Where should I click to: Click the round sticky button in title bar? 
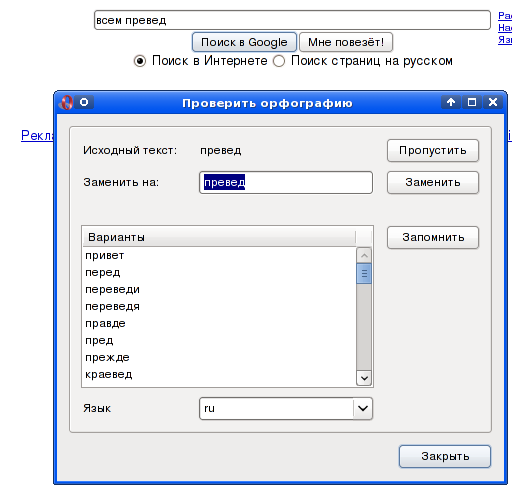[84, 102]
